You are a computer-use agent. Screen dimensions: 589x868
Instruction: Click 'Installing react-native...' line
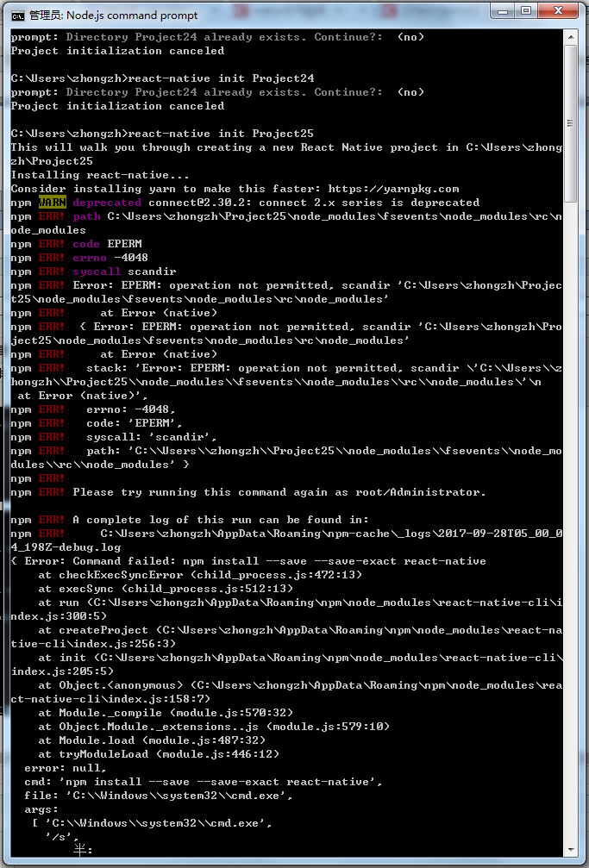pyautogui.click(x=100, y=175)
